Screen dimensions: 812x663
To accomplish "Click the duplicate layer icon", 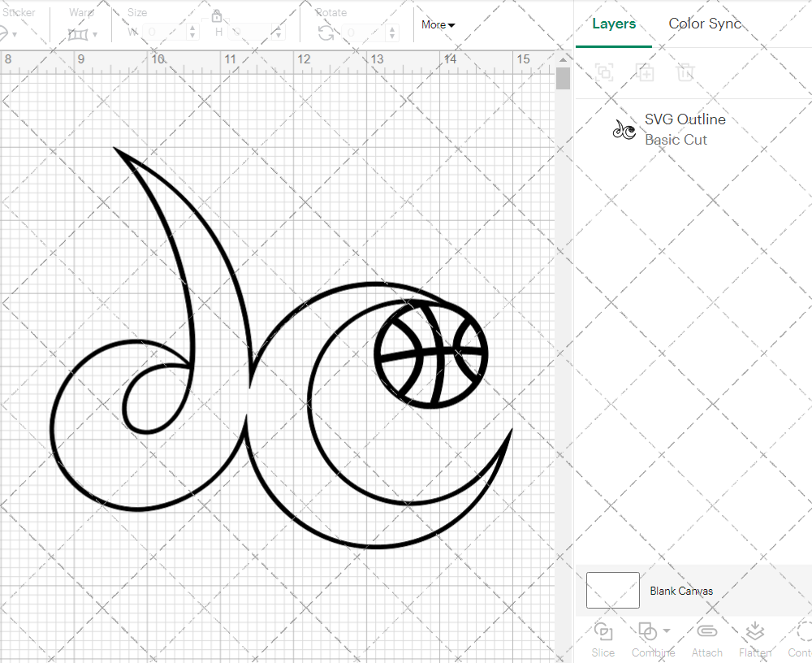I will point(603,72).
